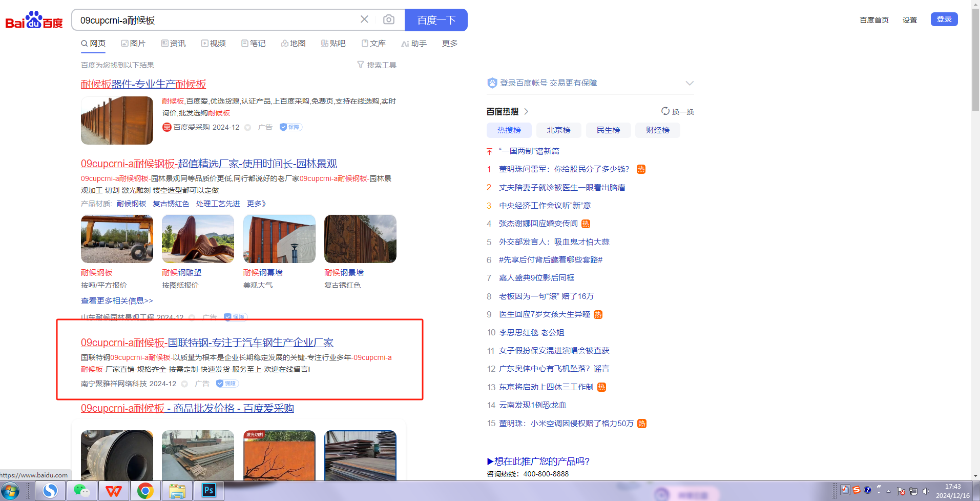Select the 北京榜 hot list tab
The image size is (980, 501).
click(x=558, y=130)
